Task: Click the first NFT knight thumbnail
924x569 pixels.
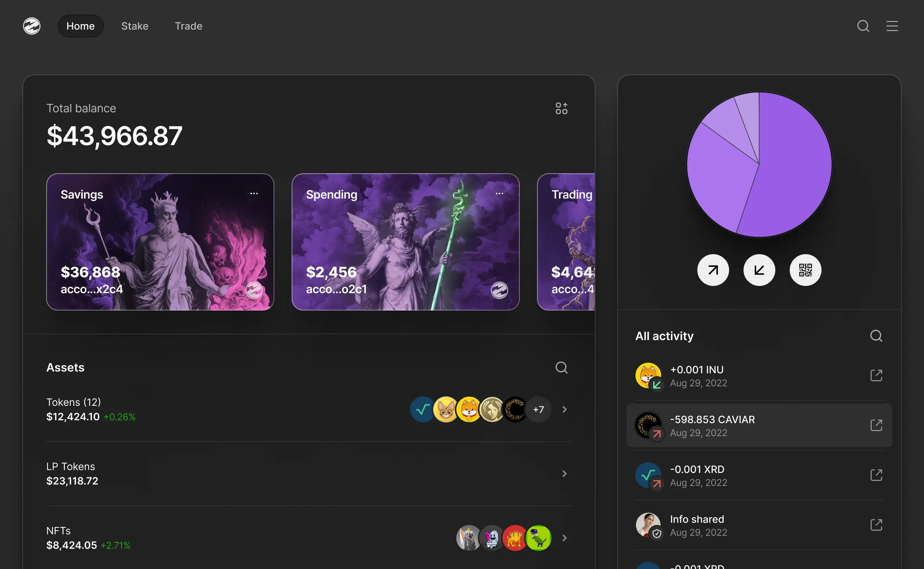Action: coord(469,538)
